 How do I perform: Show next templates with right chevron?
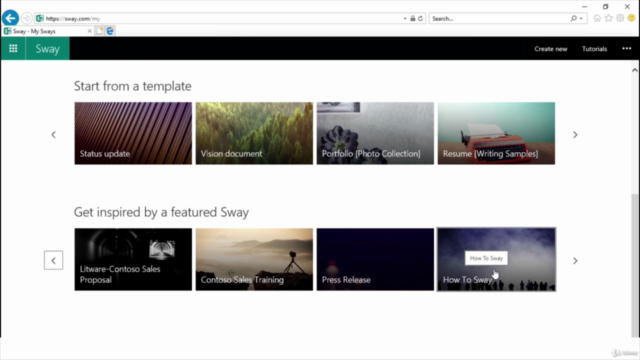pyautogui.click(x=575, y=135)
